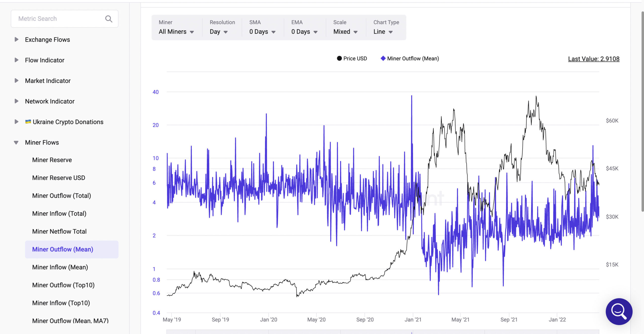Select Miner Inflow (Top10) metric
This screenshot has height=334, width=644.
tap(61, 303)
